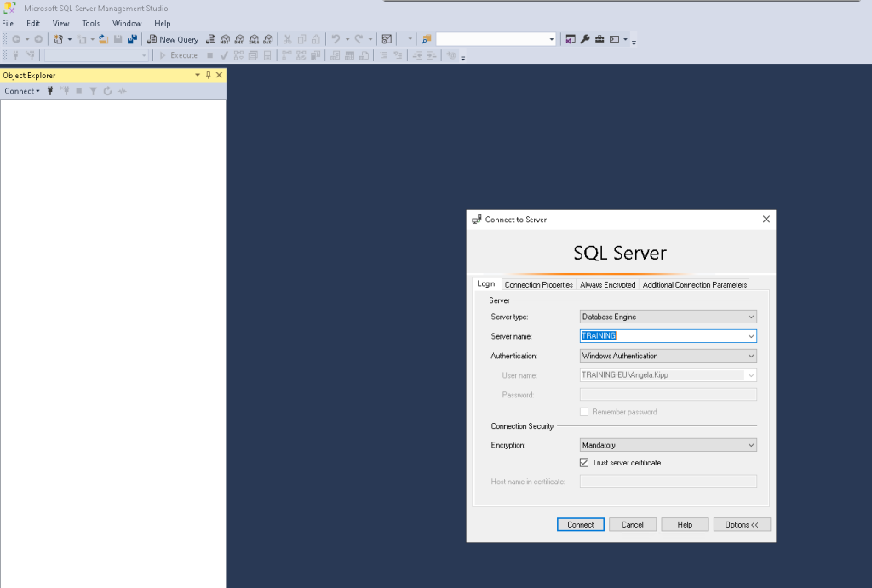Viewport: 872px width, 588px height.
Task: Switch to the Additional Connection Parameters tab
Action: 695,284
